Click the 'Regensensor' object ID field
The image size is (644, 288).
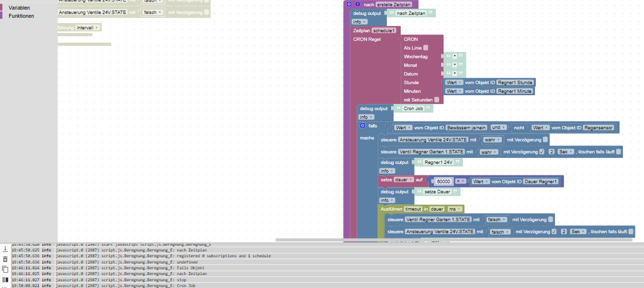click(x=598, y=127)
